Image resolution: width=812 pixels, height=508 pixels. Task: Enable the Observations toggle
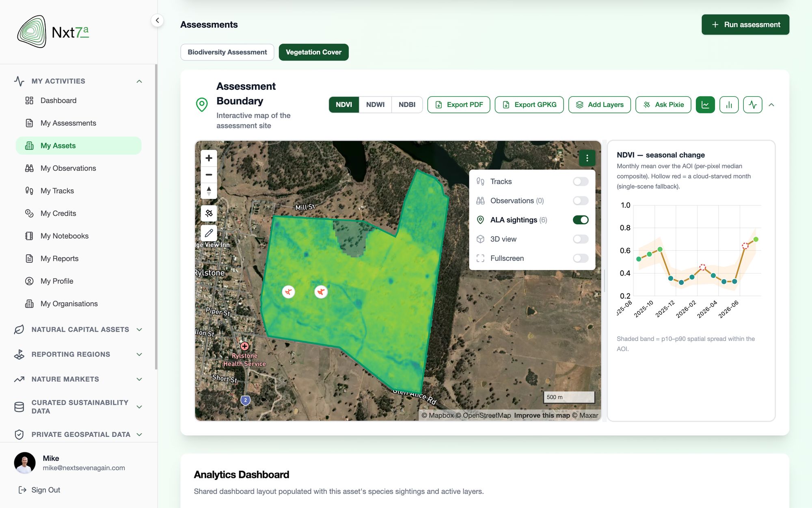581,201
